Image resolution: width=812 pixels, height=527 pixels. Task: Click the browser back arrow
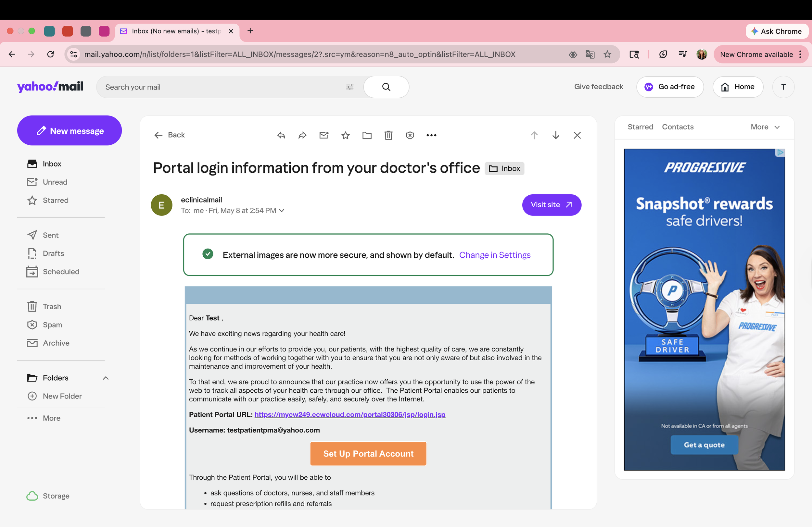click(x=12, y=54)
